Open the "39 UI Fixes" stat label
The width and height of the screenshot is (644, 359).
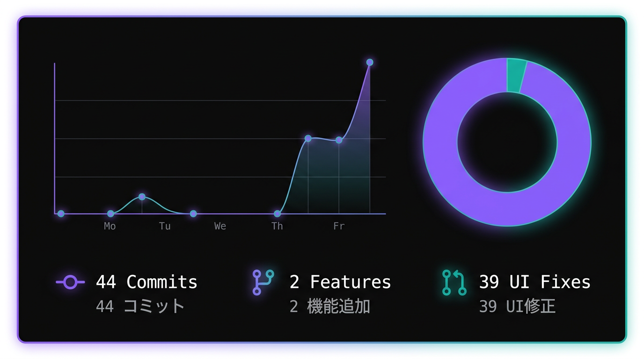tap(534, 282)
